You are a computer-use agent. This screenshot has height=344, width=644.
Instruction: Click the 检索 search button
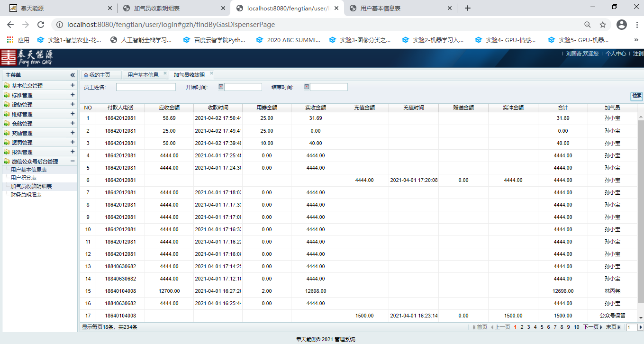click(x=636, y=96)
